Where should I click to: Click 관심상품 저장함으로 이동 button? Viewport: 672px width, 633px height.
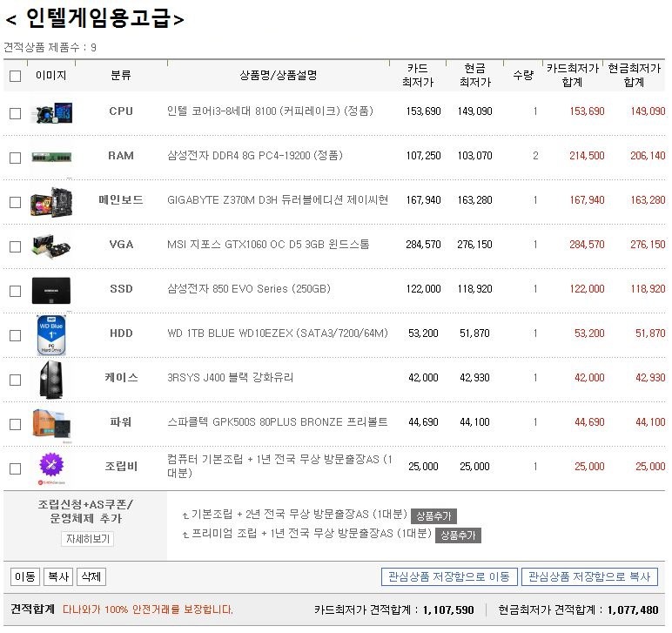pyautogui.click(x=449, y=577)
